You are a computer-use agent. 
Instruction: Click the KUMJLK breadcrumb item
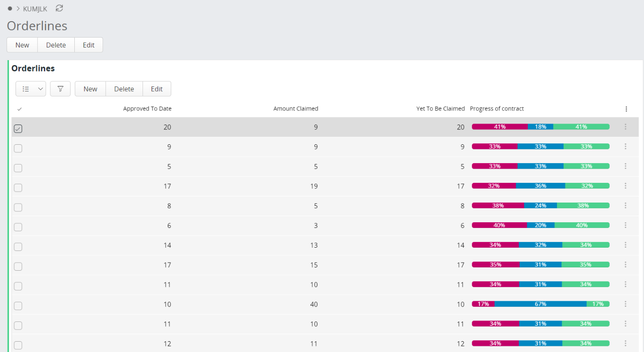(35, 9)
